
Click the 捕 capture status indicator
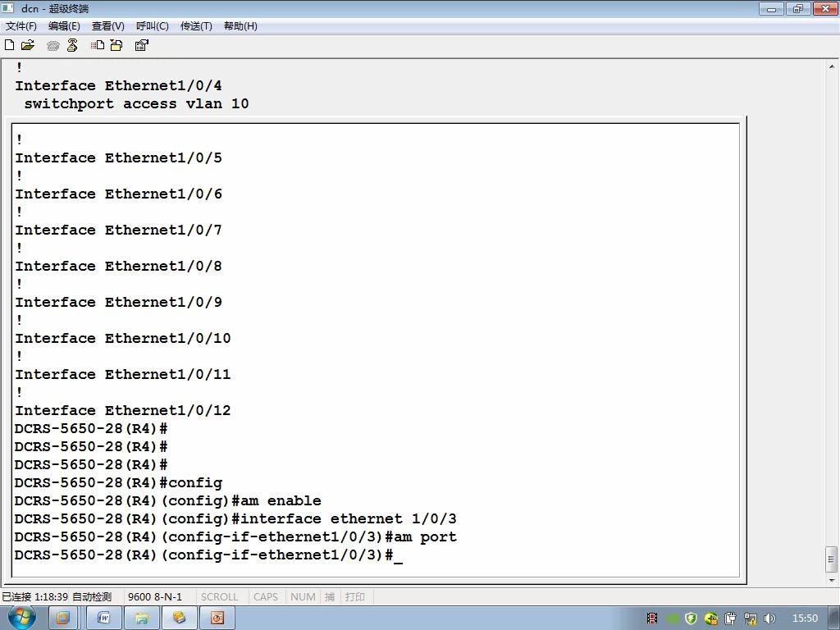(330, 597)
